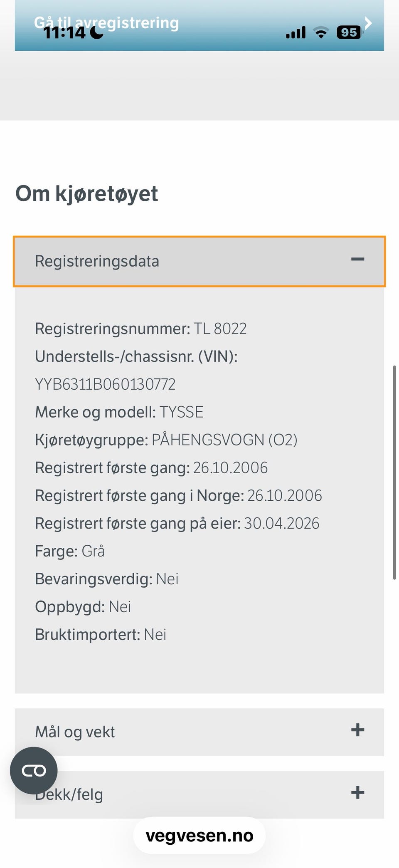Collapse the Registreringsdata section
The width and height of the screenshot is (399, 868).
click(x=199, y=261)
